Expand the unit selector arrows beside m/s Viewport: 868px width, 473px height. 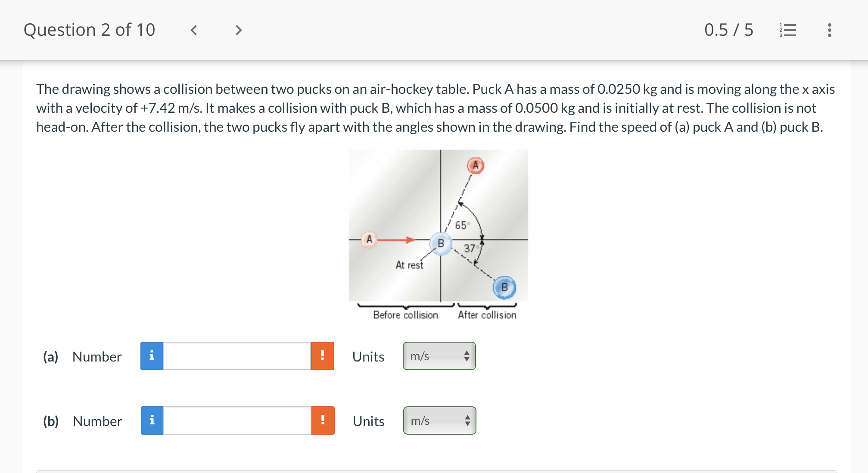tap(467, 356)
